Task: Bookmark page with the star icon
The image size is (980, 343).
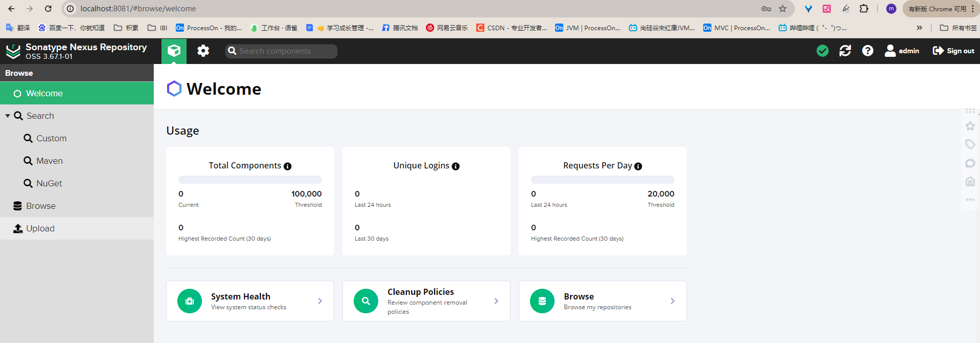Action: (x=783, y=9)
